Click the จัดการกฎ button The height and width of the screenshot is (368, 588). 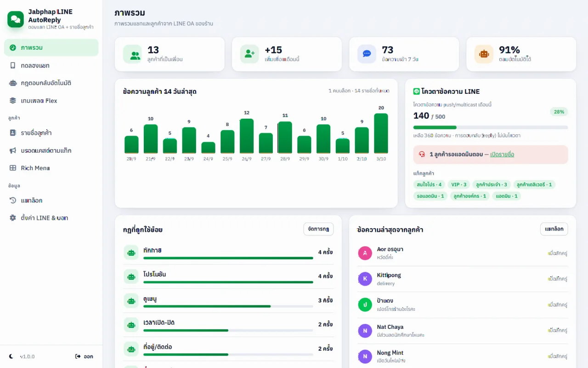318,229
